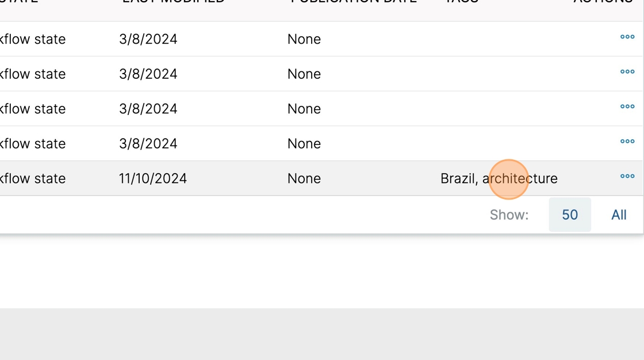
Task: Click None publication date in first visible row
Action: click(304, 39)
